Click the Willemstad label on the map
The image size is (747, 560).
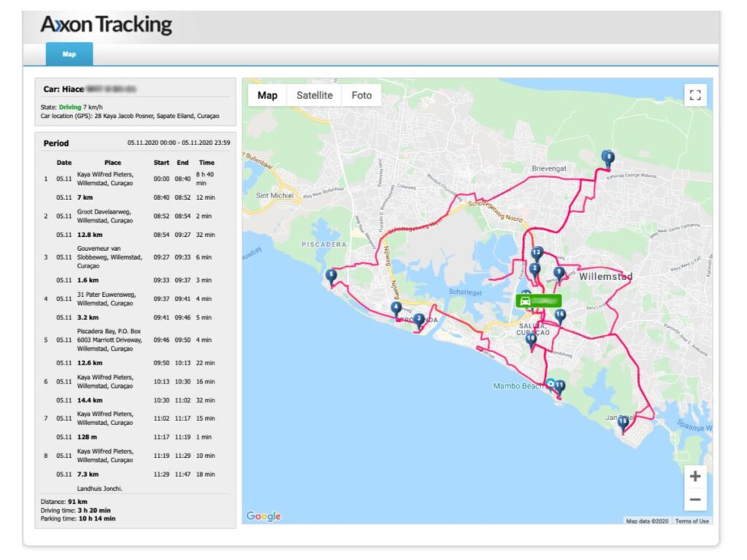(605, 276)
